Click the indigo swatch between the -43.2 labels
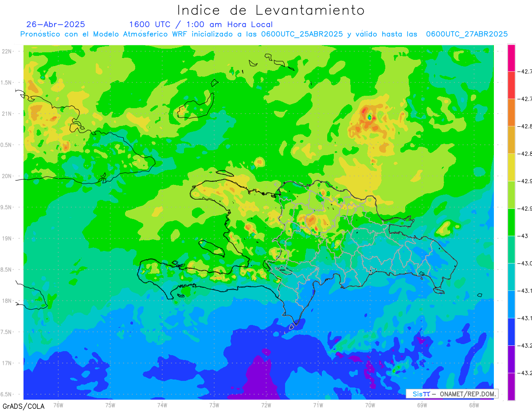Viewport: 532px width, 411px height. [x=511, y=359]
